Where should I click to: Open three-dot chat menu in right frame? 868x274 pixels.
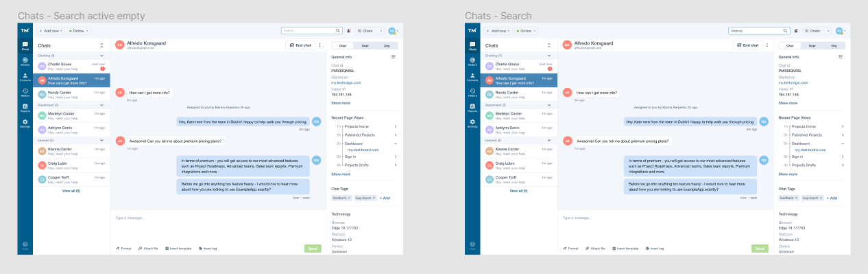767,45
